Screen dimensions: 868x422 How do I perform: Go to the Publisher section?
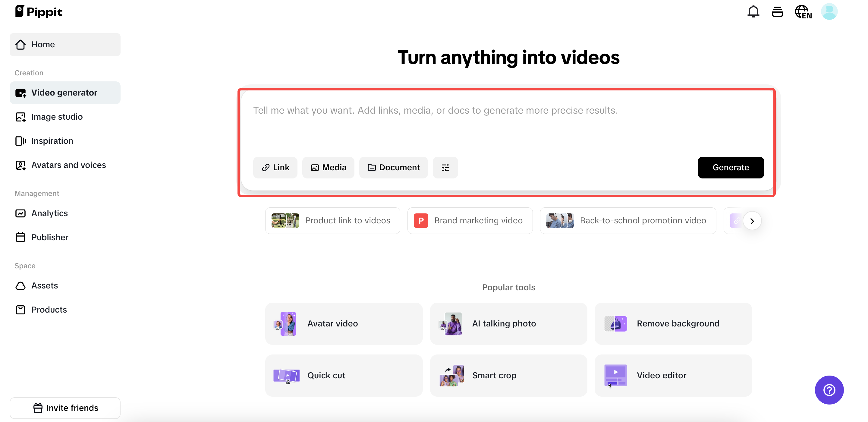(x=50, y=237)
